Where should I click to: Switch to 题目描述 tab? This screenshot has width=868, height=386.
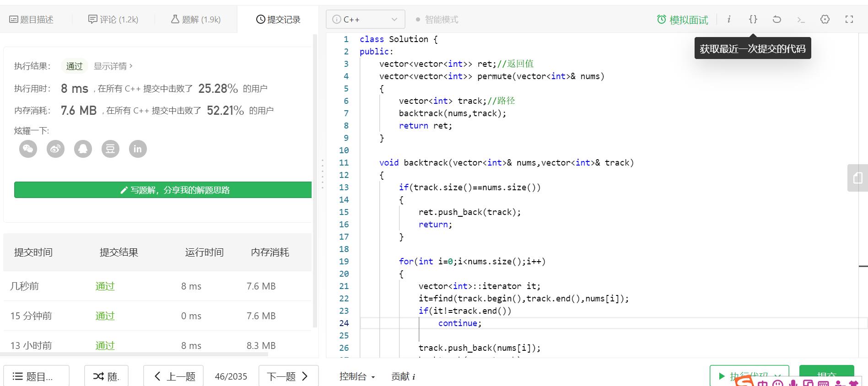(31, 19)
